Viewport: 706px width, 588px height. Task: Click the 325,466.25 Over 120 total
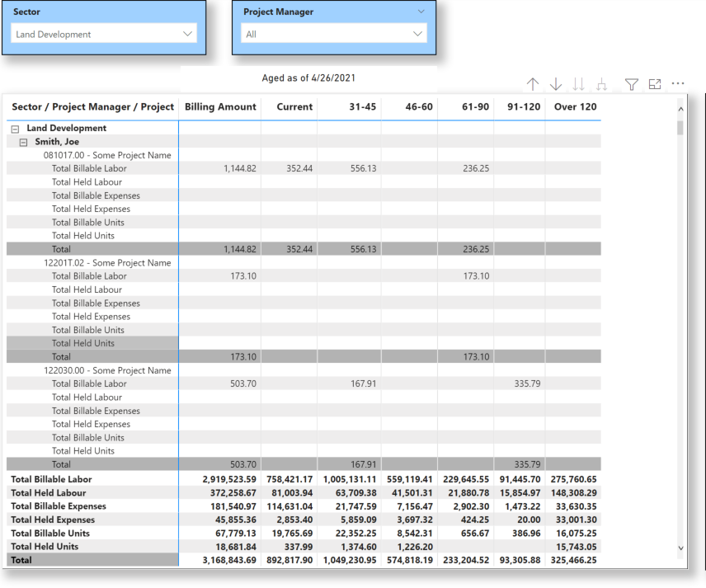573,560
